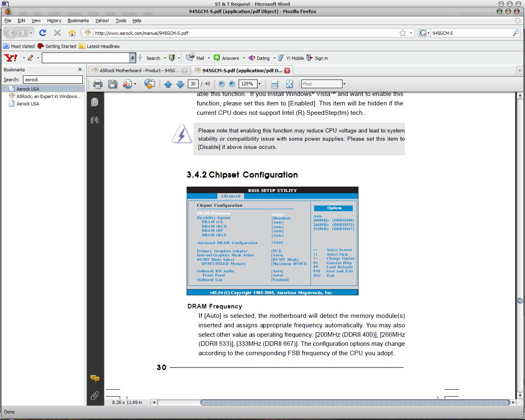525x420 pixels.
Task: Open Latest Headlines feed
Action: (x=99, y=46)
